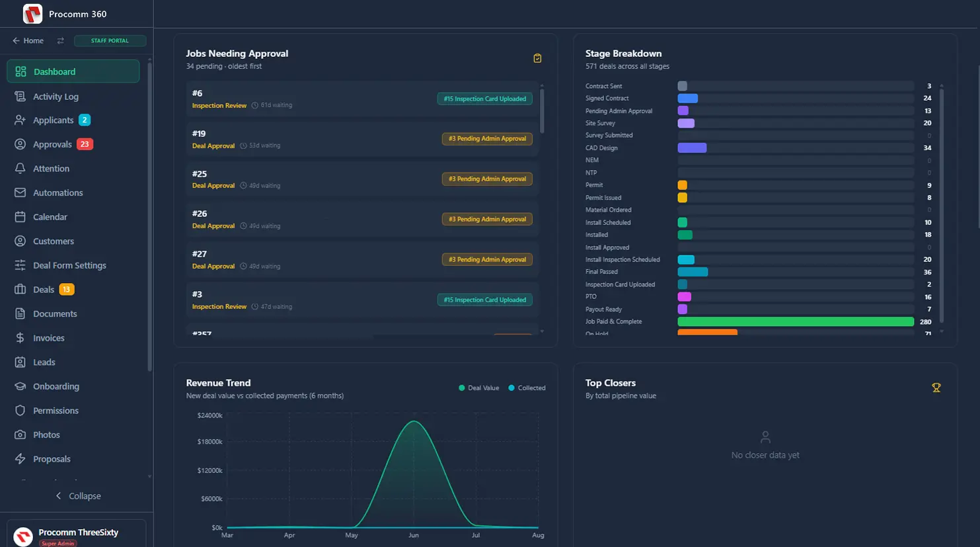
Task: Click the blue 2 badge on Applicants
Action: tap(85, 120)
